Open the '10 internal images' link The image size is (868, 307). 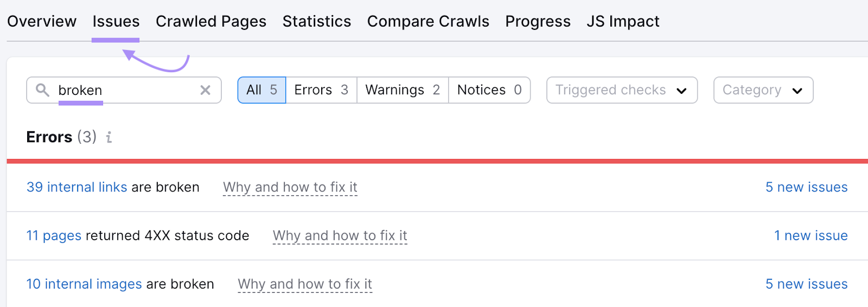point(84,284)
